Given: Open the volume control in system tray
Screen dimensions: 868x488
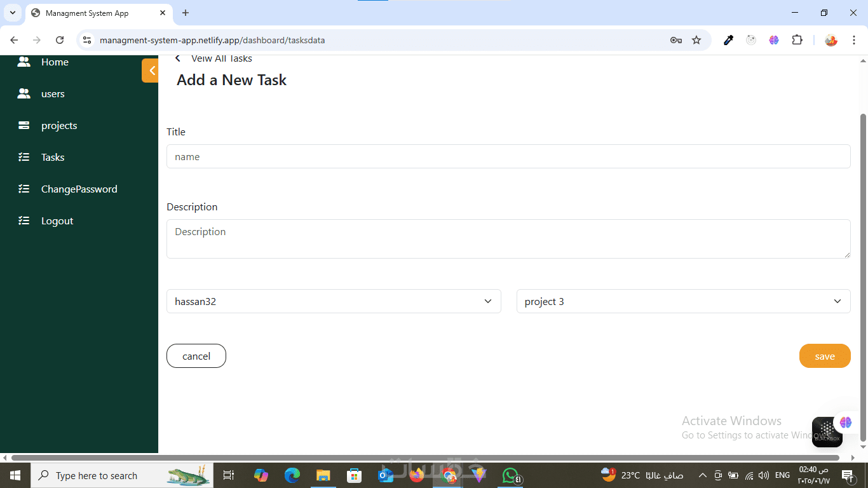Looking at the screenshot, I should click(763, 475).
